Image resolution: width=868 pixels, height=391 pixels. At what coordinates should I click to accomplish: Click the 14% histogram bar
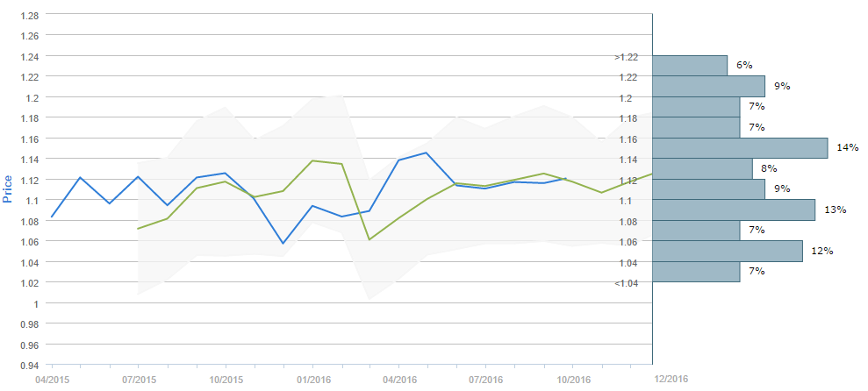(x=740, y=148)
